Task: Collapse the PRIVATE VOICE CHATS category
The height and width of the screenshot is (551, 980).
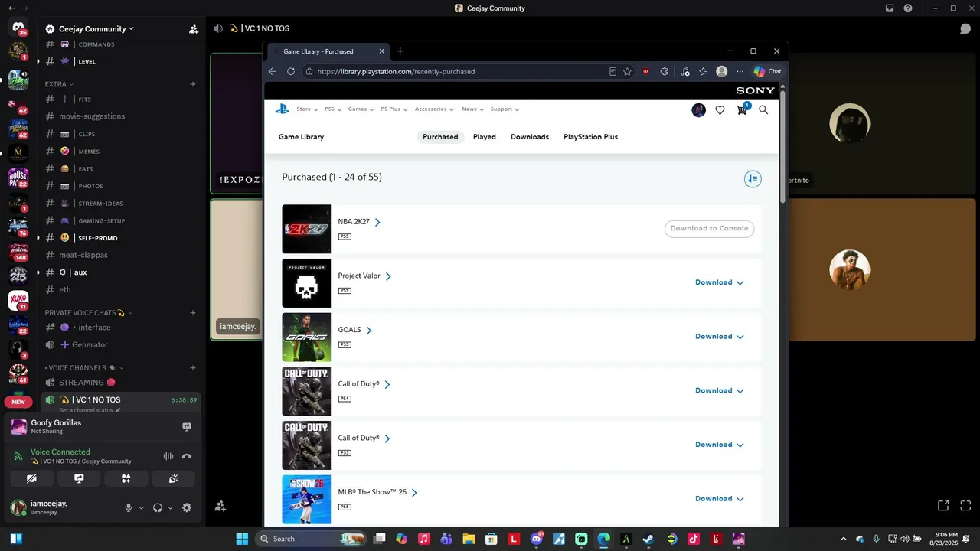Action: 89,313
